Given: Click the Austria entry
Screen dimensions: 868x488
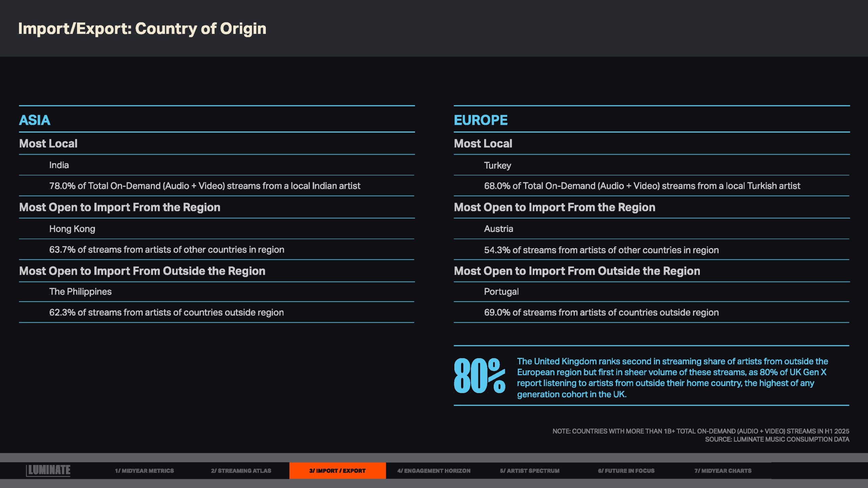Looking at the screenshot, I should pyautogui.click(x=498, y=229).
